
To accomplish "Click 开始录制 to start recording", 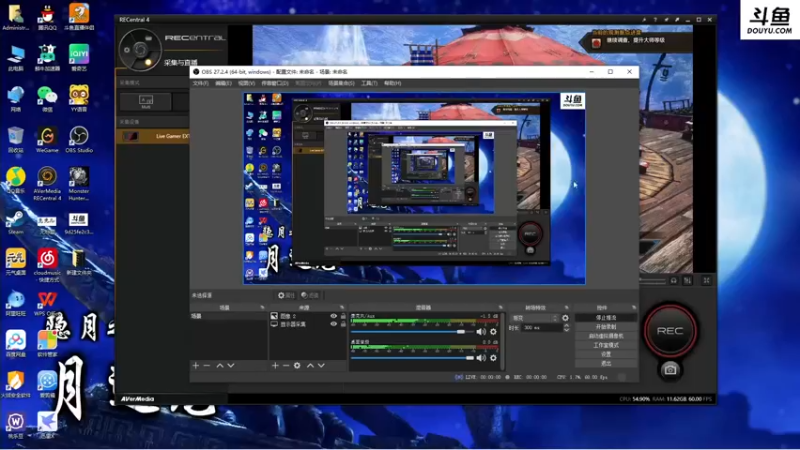I will point(606,327).
